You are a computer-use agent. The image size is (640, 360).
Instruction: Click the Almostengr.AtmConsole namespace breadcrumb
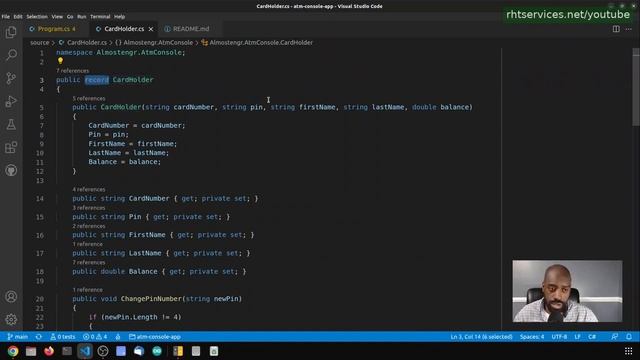(x=154, y=42)
